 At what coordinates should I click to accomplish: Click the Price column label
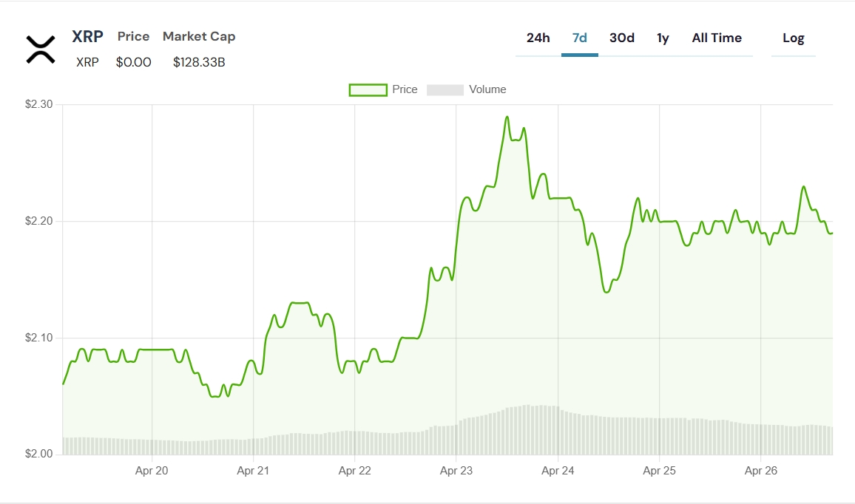pos(134,36)
